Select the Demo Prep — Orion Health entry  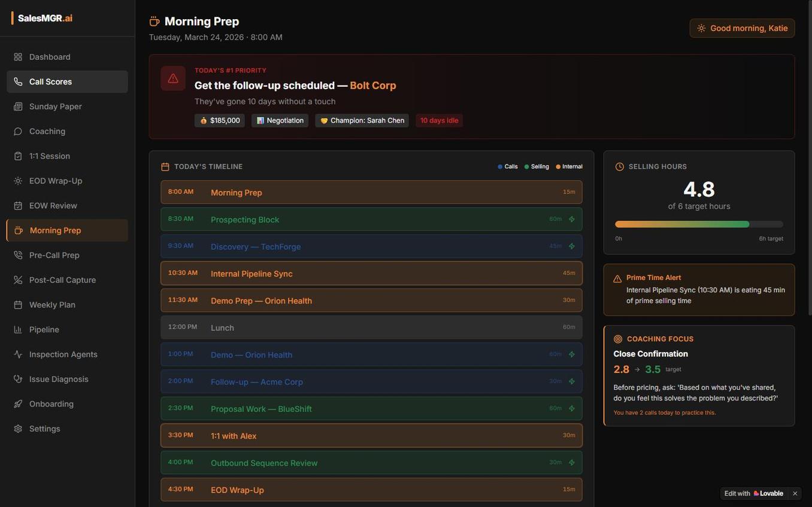click(x=371, y=300)
